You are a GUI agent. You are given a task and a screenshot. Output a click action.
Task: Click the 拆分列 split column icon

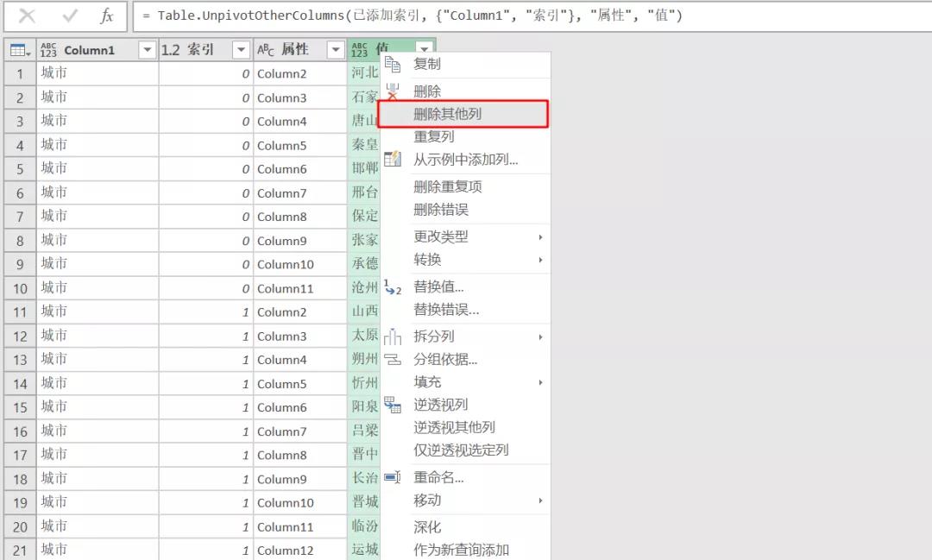pos(394,336)
